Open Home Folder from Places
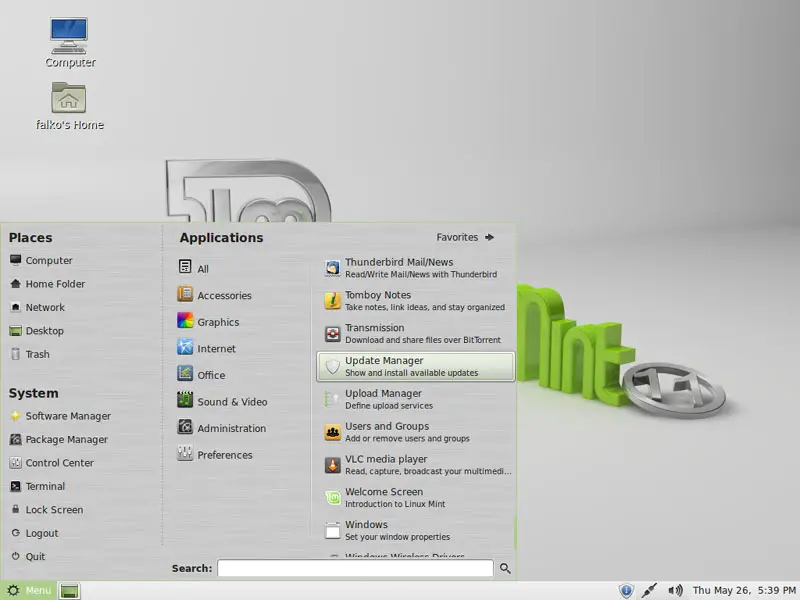Viewport: 800px width, 600px height. 47,284
